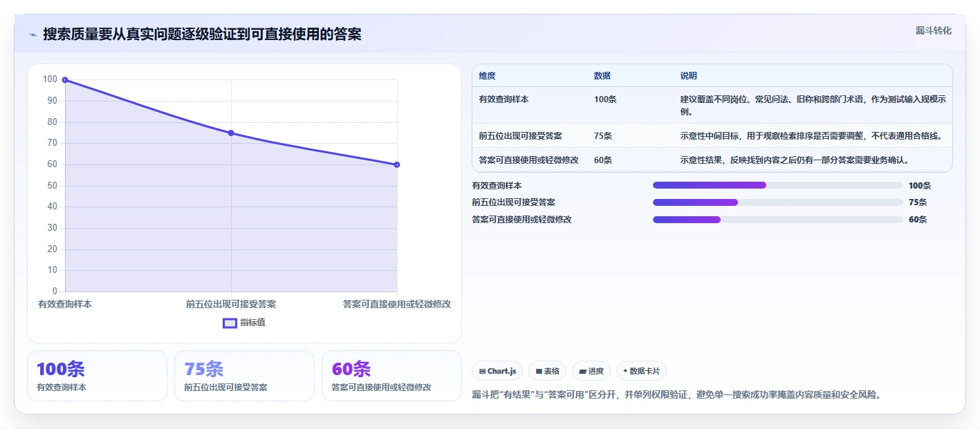Click the description starting 建议覆盖不同岗位

pos(813,106)
